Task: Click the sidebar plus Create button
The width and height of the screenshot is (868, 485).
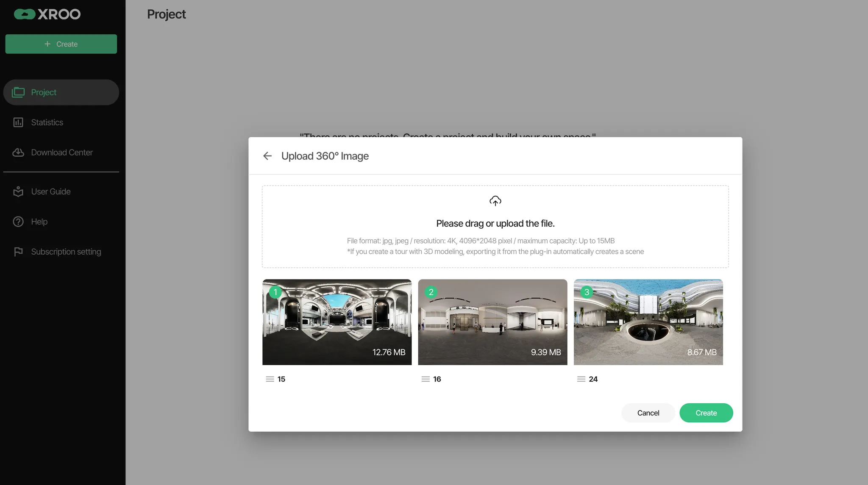Action: point(61,44)
